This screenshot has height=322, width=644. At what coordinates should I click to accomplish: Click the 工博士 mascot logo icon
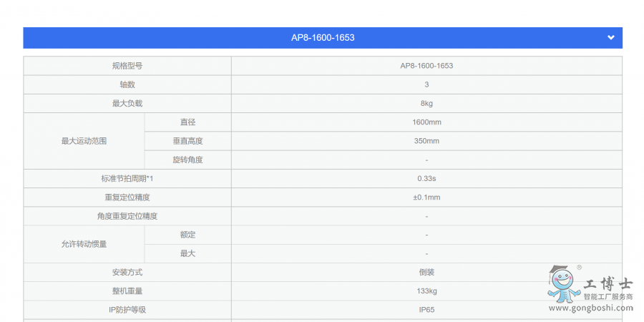click(563, 284)
